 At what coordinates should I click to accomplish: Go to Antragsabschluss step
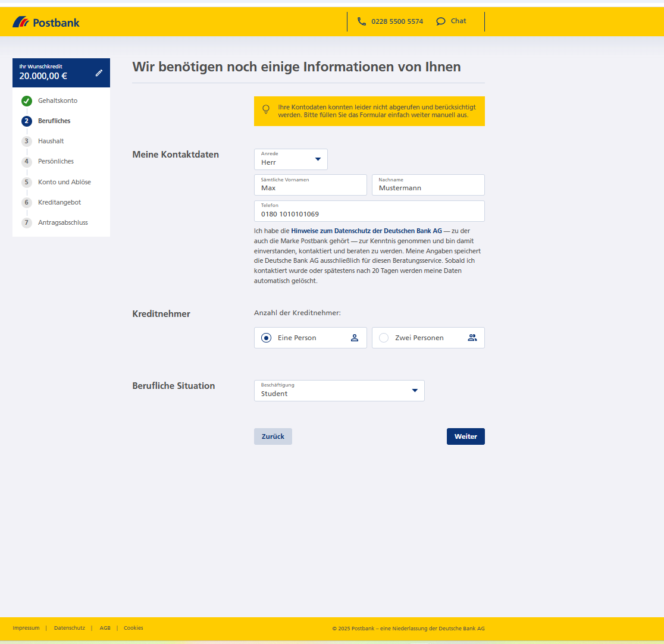click(x=63, y=222)
